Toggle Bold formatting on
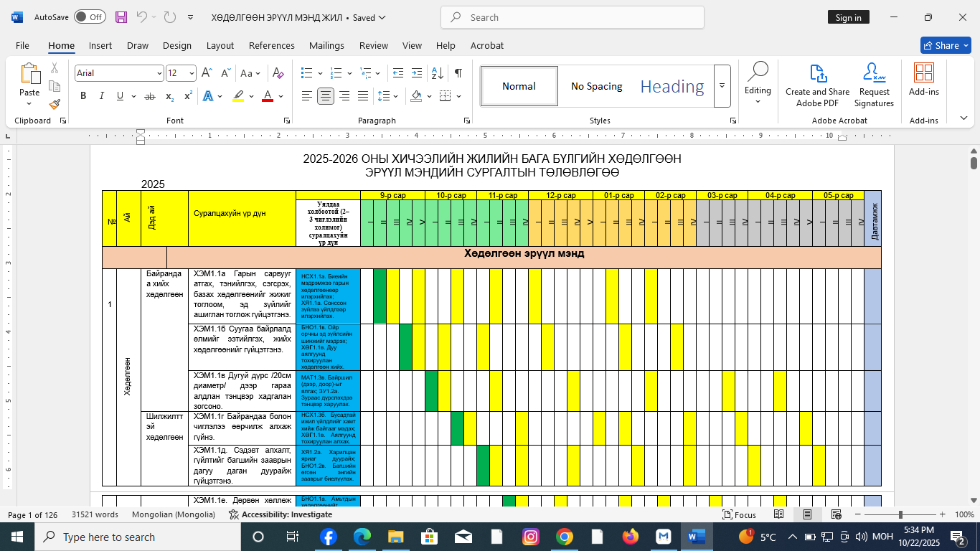This screenshot has width=980, height=551. pos(83,96)
